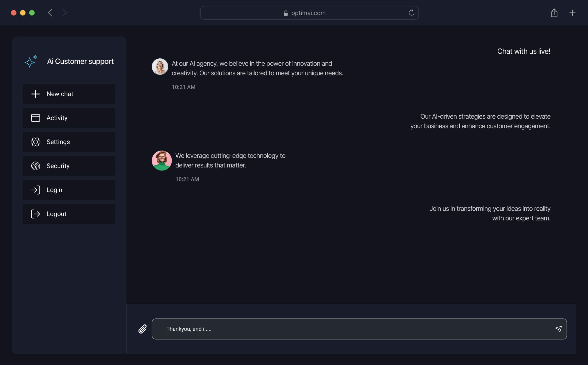Click the sparkle logo icon

click(x=31, y=61)
